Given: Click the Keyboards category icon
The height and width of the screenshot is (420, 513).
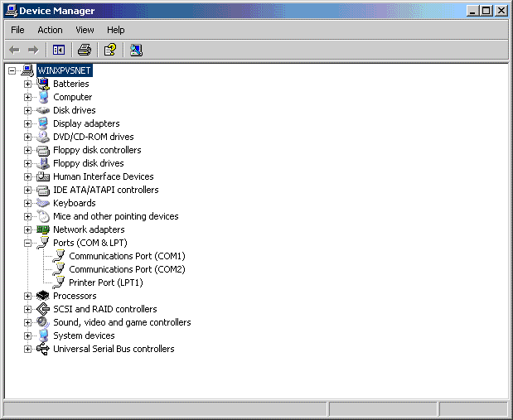Looking at the screenshot, I should click(43, 203).
